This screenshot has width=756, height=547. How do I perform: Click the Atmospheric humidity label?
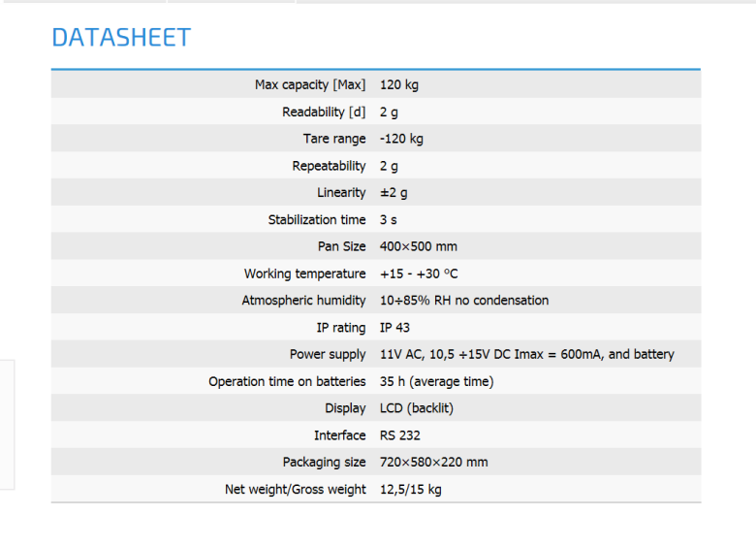tap(303, 301)
